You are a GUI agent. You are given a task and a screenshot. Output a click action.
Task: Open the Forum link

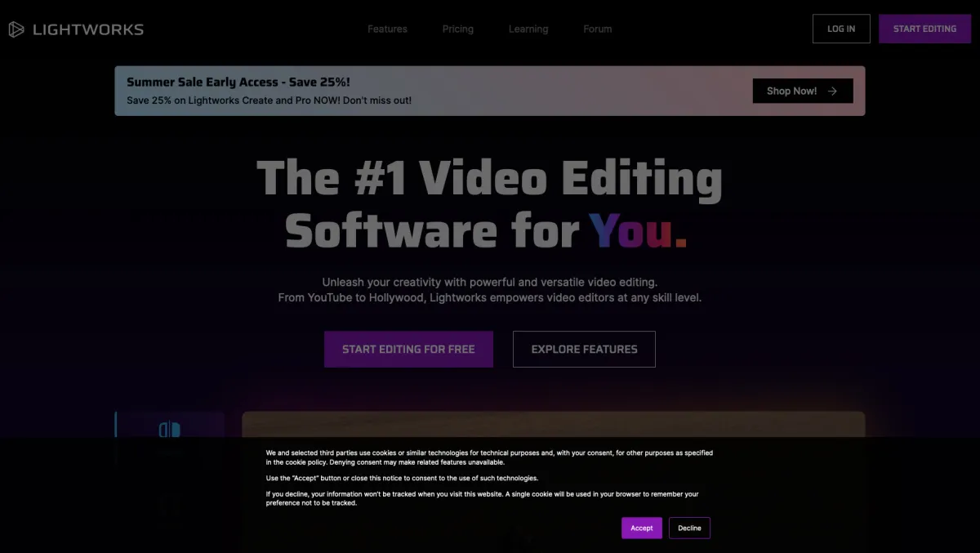[x=597, y=29]
